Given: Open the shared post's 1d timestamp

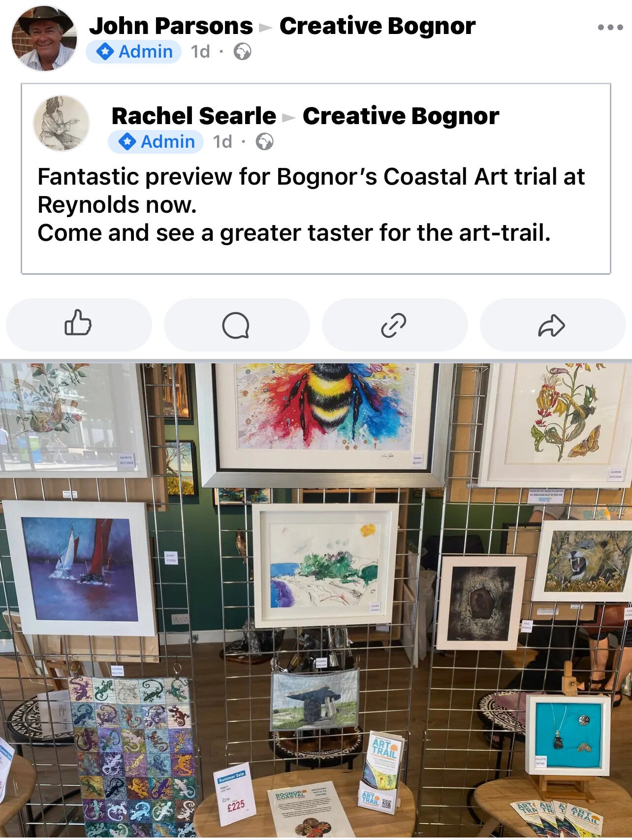Looking at the screenshot, I should point(222,142).
